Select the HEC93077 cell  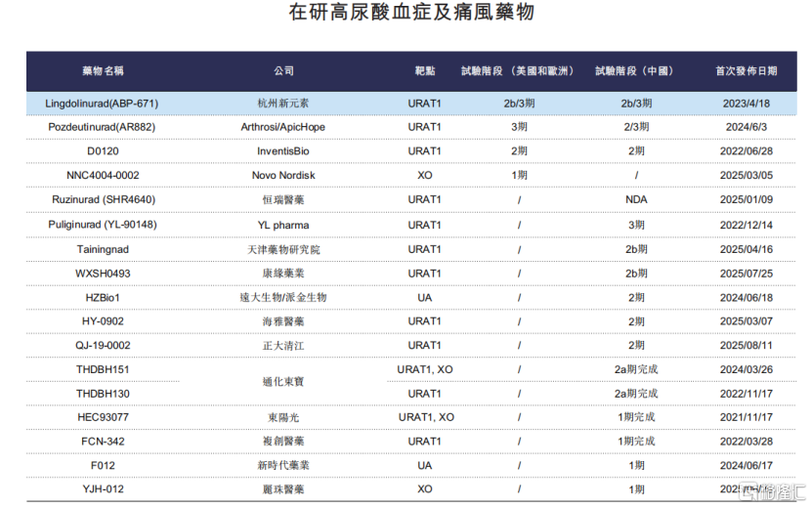[x=103, y=417]
